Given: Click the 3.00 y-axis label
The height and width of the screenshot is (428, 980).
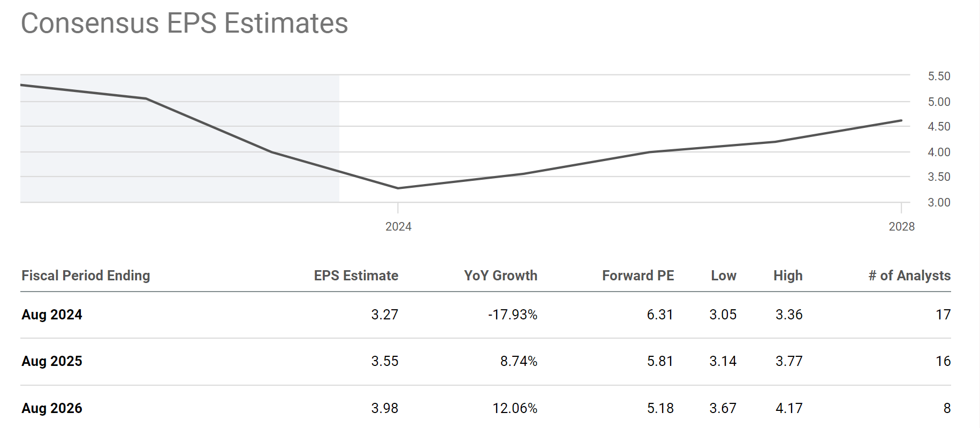Looking at the screenshot, I should 939,203.
